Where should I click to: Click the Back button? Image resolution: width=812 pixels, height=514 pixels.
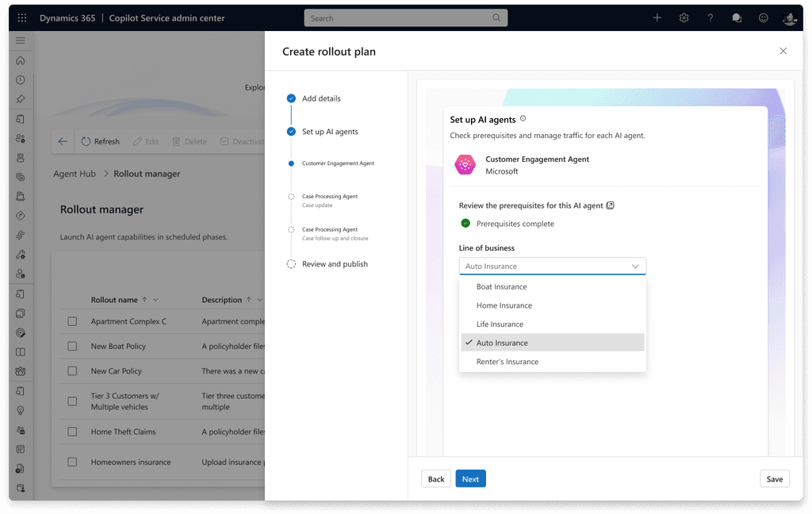click(x=436, y=479)
